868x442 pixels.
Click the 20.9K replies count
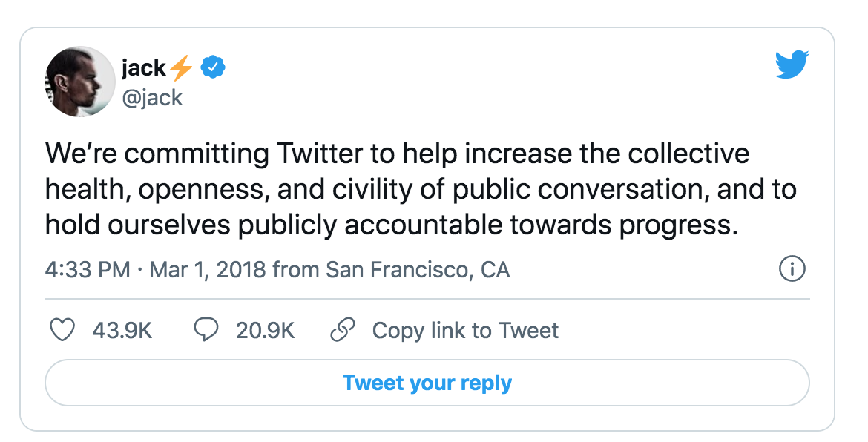tap(265, 331)
